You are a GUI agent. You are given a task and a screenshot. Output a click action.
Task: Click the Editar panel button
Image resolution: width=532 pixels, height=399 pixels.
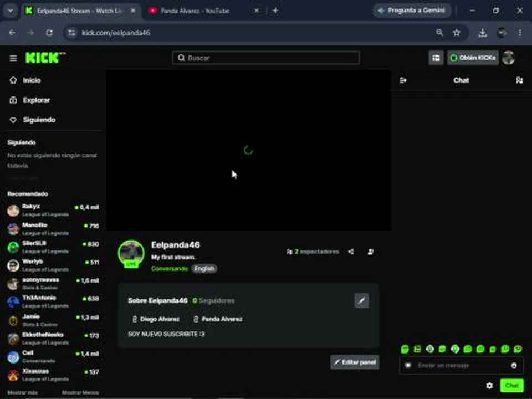point(355,362)
